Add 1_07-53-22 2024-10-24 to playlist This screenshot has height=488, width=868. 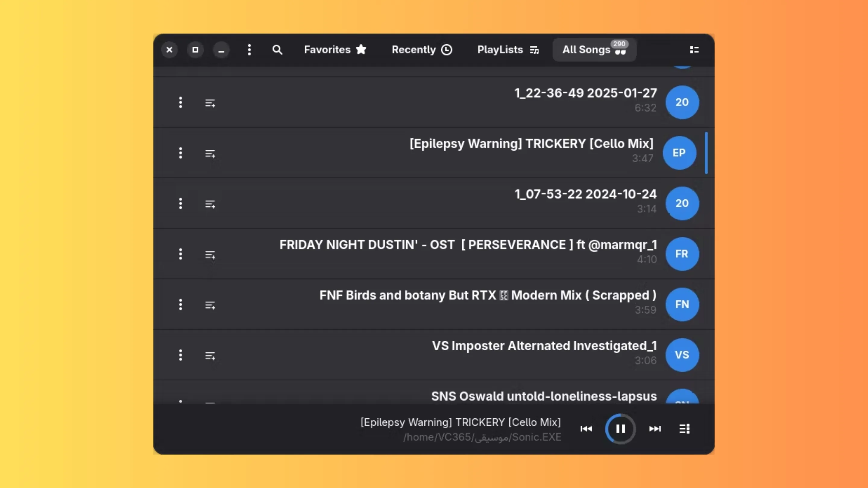tap(210, 204)
